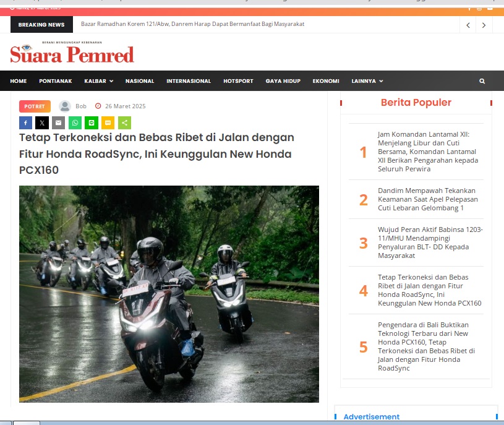Share the article on X (Twitter)

(42, 123)
